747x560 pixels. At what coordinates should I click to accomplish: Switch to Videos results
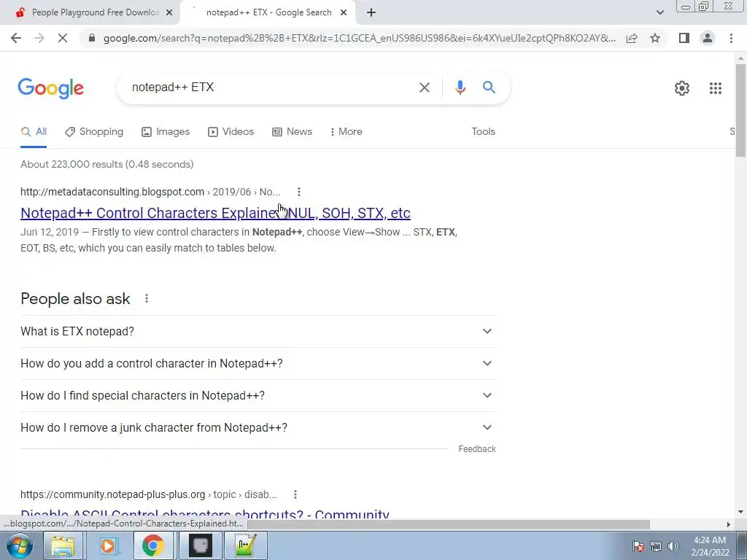tap(231, 132)
